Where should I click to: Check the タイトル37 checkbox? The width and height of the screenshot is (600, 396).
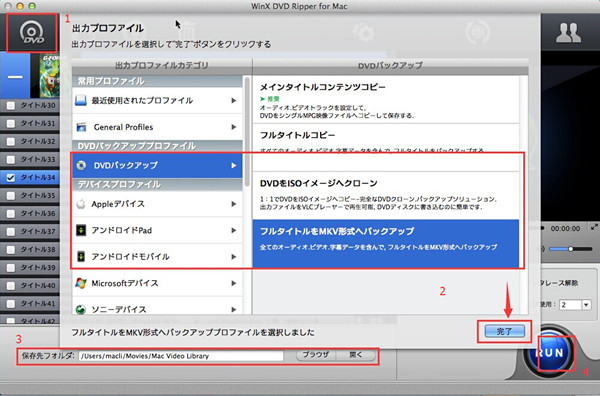[x=11, y=231]
